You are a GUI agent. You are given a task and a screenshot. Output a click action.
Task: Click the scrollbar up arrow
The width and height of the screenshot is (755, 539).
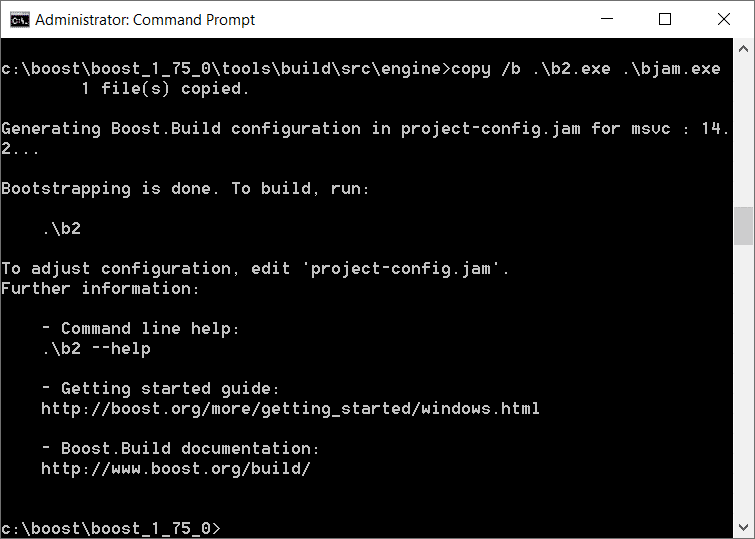743,49
